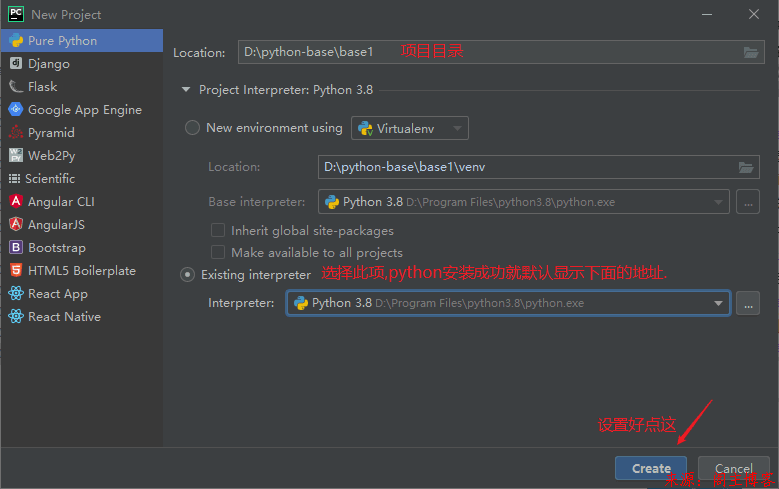
Task: Enable Inherit global site-packages checkbox
Action: tap(218, 230)
